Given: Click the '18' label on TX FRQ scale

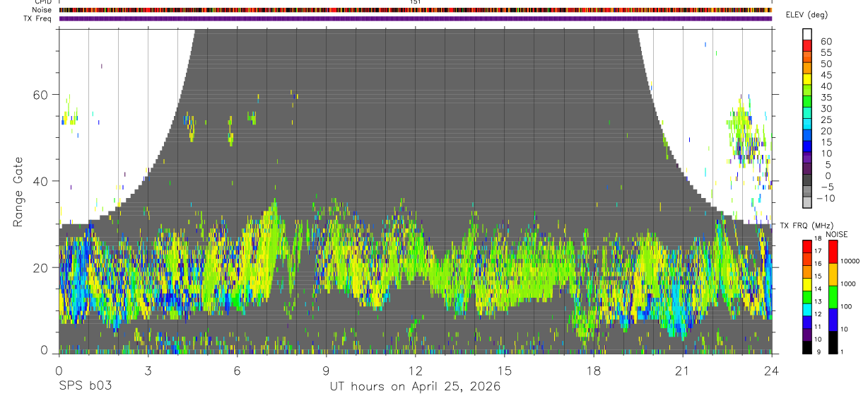Looking at the screenshot, I should coord(818,238).
